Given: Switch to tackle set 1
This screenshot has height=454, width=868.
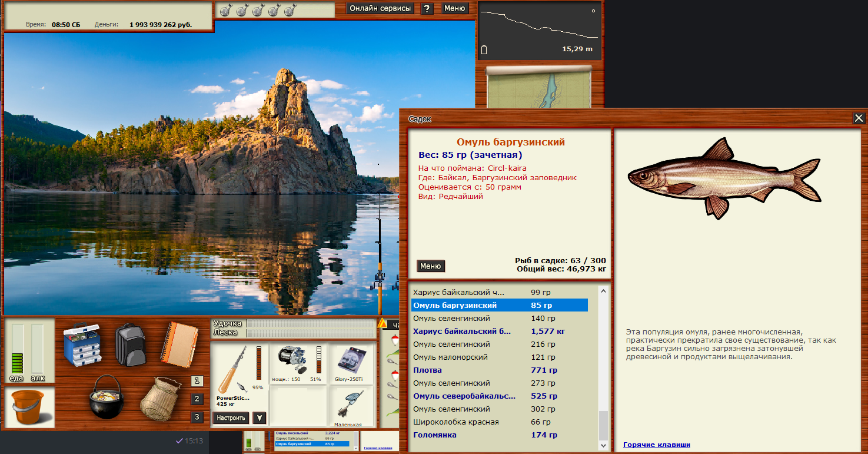Looking at the screenshot, I should (x=198, y=381).
